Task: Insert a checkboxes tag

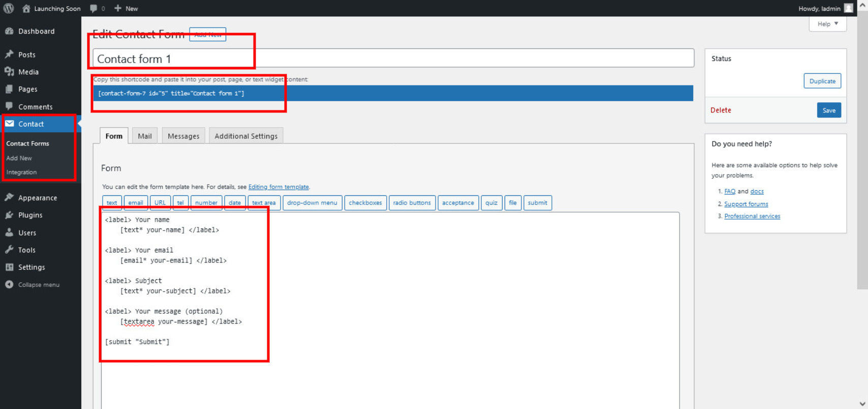Action: click(x=365, y=202)
